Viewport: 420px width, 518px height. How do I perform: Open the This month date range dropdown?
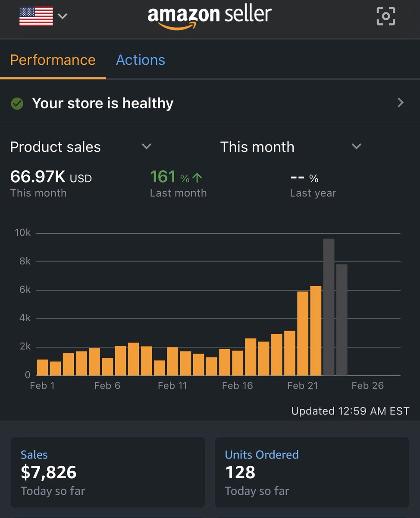[x=356, y=147]
